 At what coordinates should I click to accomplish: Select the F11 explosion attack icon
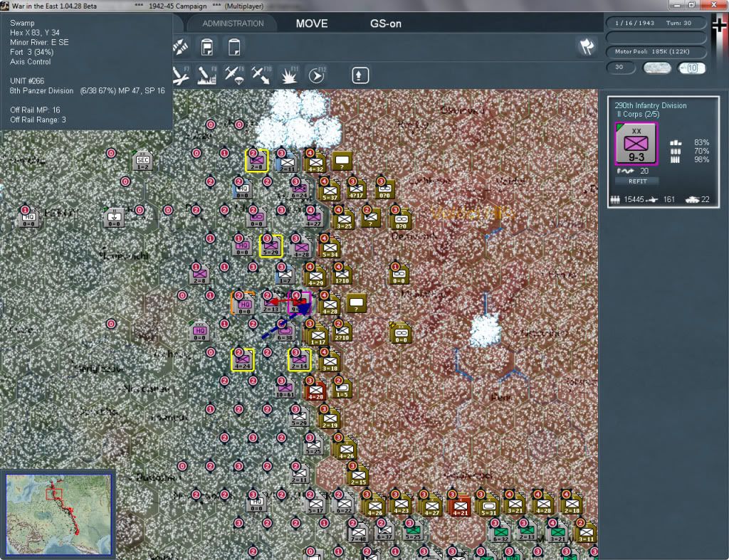[x=288, y=75]
